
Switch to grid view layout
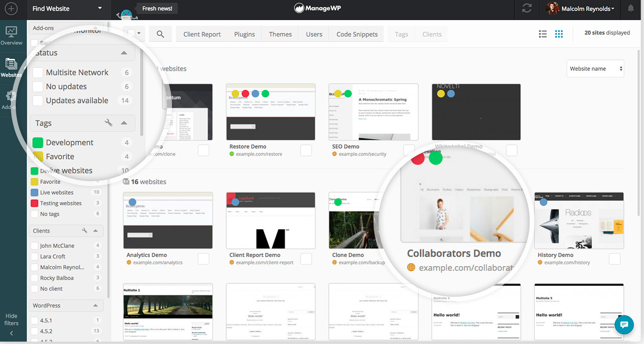pos(559,34)
